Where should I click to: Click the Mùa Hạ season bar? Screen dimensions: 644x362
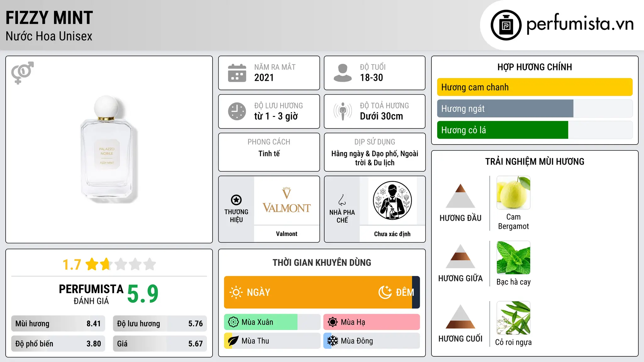(371, 322)
